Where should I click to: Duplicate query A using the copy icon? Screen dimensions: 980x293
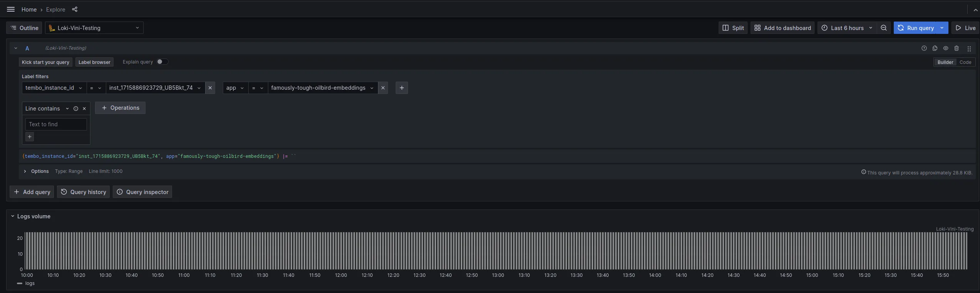coord(935,48)
